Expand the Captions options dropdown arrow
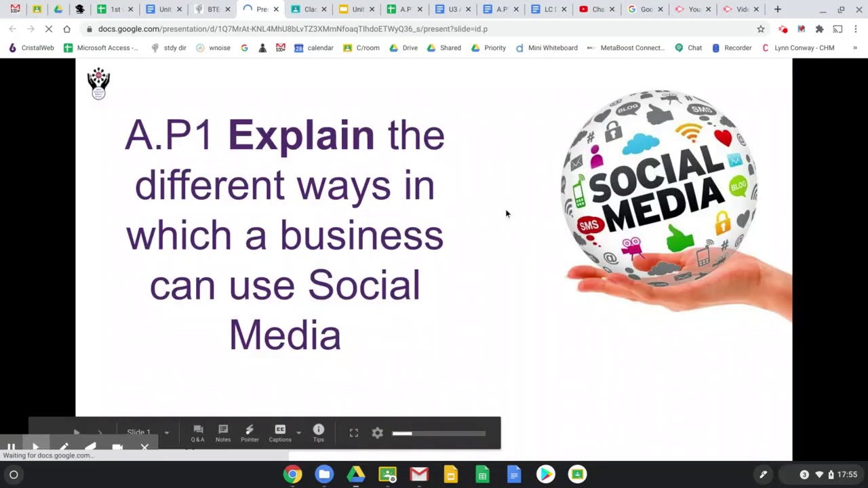Screen dimensions: 868x488 point(298,432)
